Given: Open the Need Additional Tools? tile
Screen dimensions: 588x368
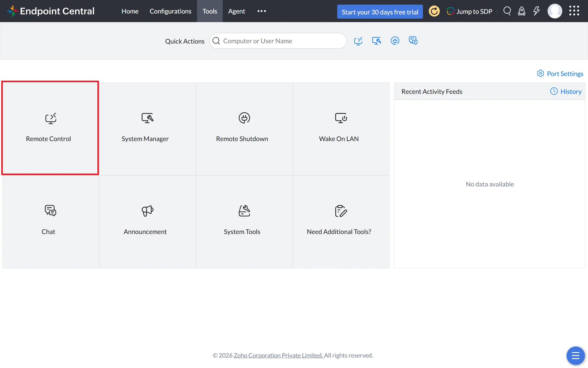Looking at the screenshot, I should tap(341, 222).
